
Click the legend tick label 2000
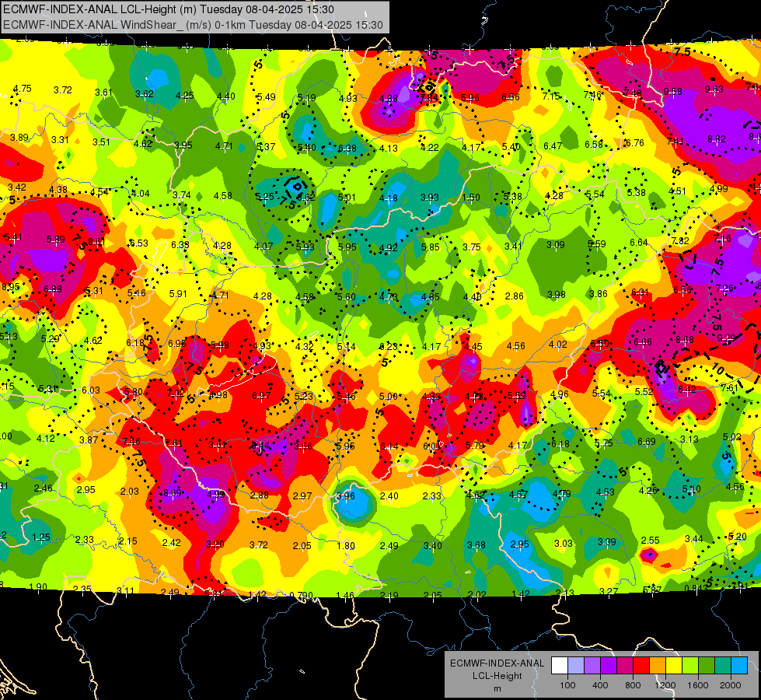pyautogui.click(x=731, y=685)
